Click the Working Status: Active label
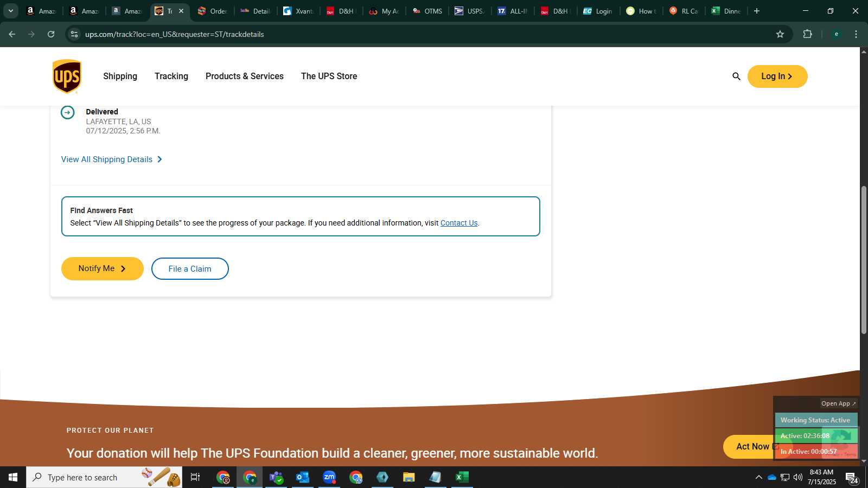 coord(815,420)
